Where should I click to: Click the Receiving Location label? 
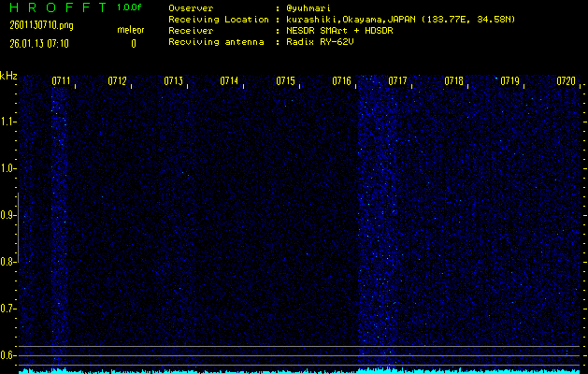pos(219,20)
